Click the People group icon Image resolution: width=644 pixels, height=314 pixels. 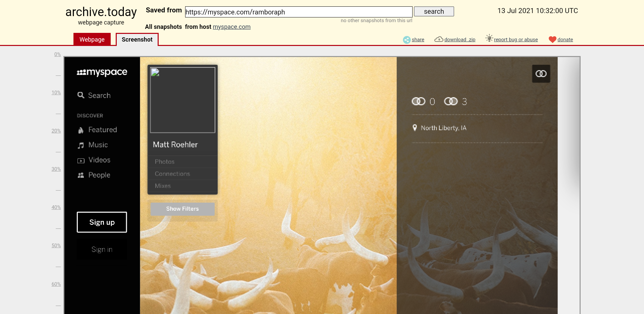tap(81, 175)
